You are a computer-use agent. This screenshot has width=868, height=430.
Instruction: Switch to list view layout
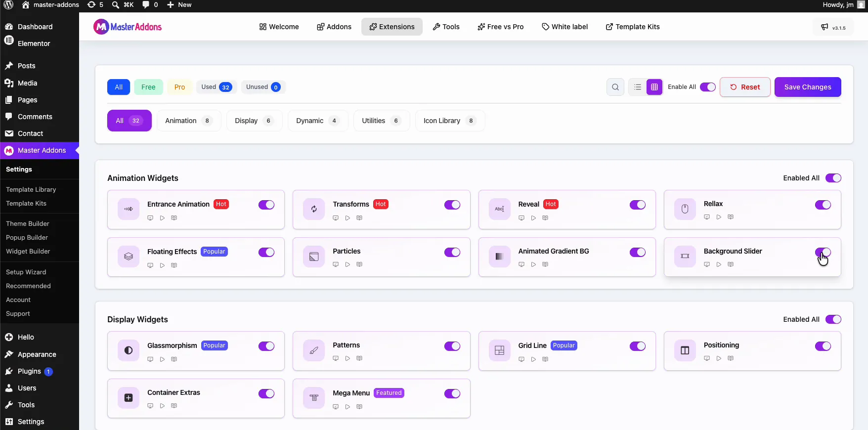(x=638, y=87)
